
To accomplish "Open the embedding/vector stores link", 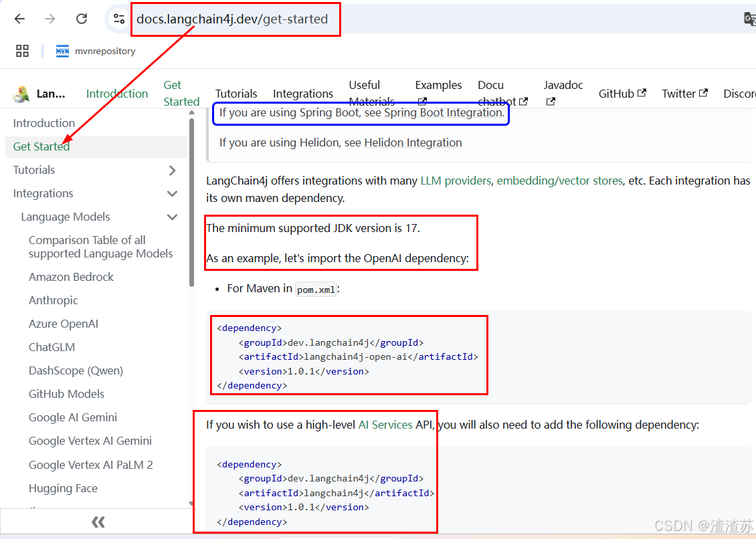I will (x=560, y=181).
